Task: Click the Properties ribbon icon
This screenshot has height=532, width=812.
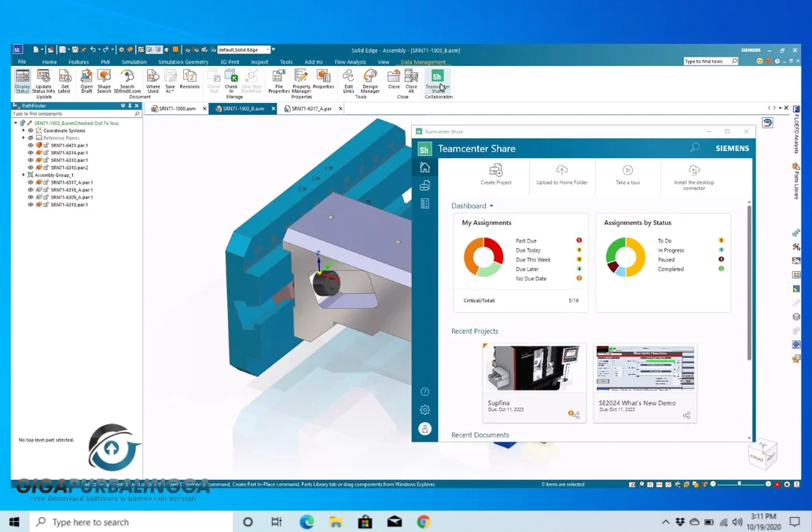Action: (x=324, y=80)
